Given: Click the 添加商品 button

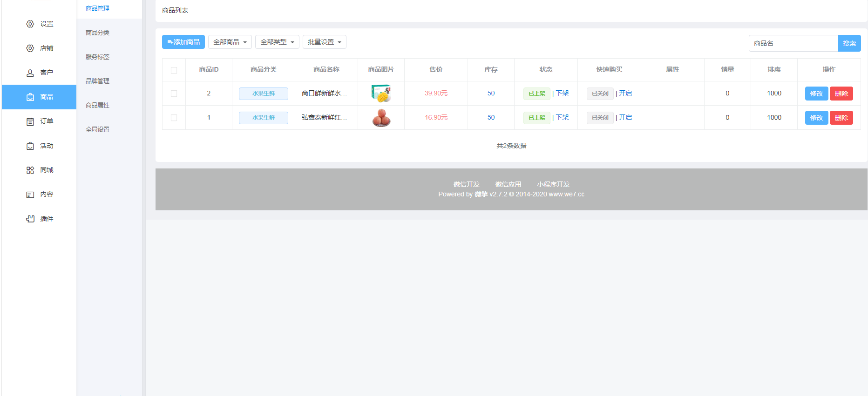Looking at the screenshot, I should (x=183, y=42).
